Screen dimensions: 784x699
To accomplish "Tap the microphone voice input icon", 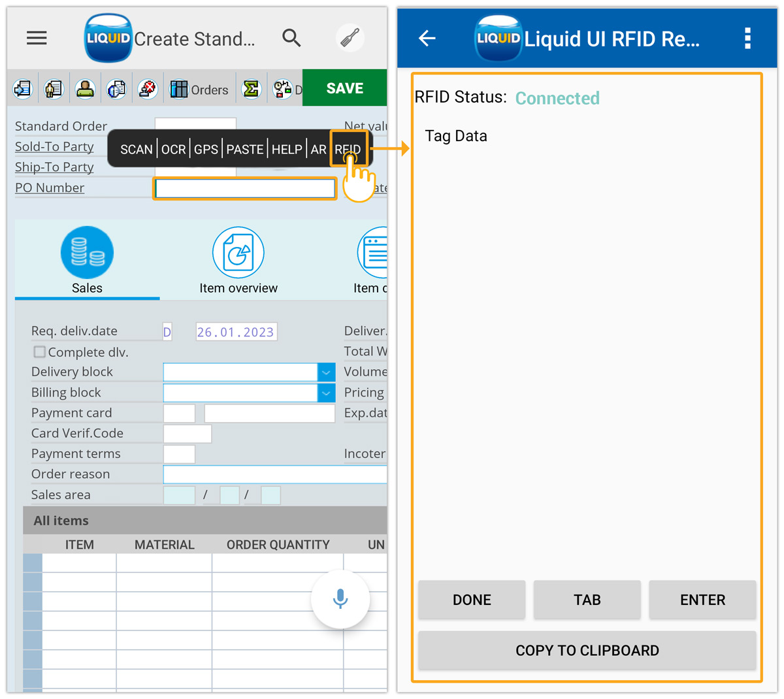I will [340, 599].
